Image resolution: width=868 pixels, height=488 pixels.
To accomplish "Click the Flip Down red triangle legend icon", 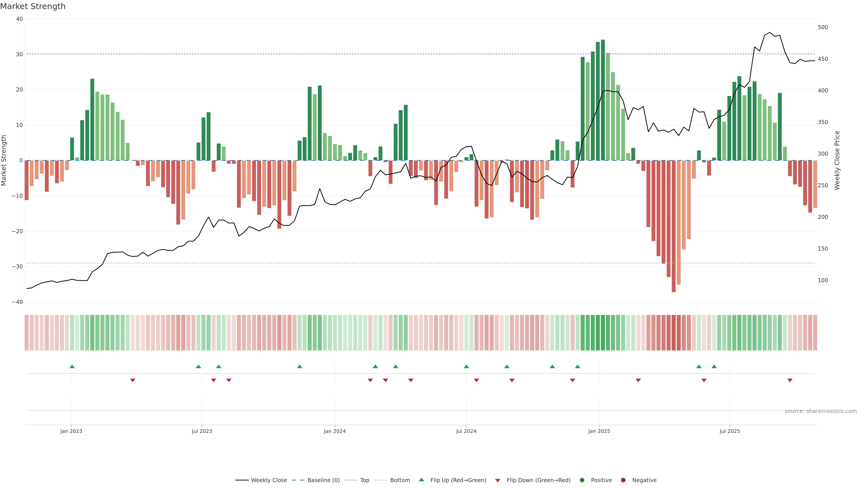I will coord(498,481).
